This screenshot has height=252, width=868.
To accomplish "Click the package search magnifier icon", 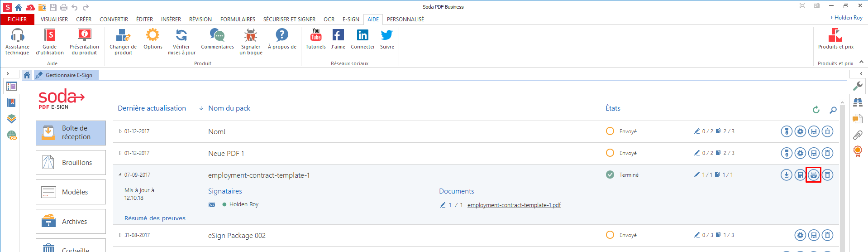I will tap(833, 110).
